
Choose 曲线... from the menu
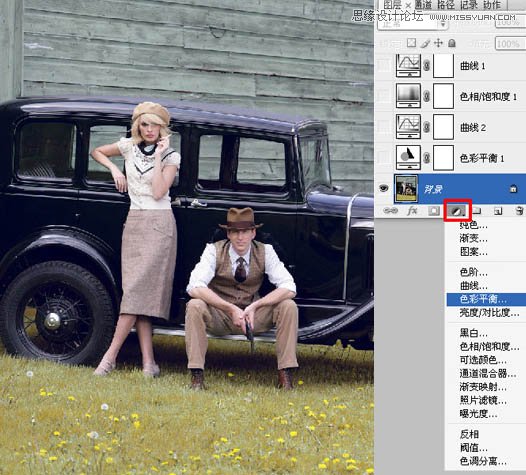pyautogui.click(x=473, y=285)
